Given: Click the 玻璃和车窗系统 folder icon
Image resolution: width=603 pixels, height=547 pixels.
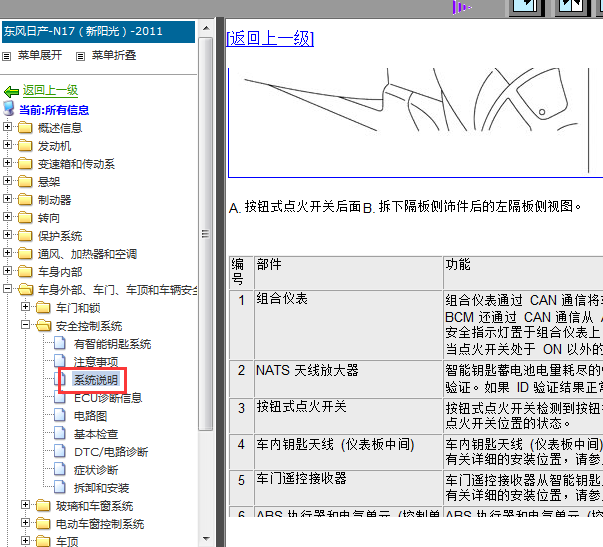Looking at the screenshot, I should pos(43,505).
